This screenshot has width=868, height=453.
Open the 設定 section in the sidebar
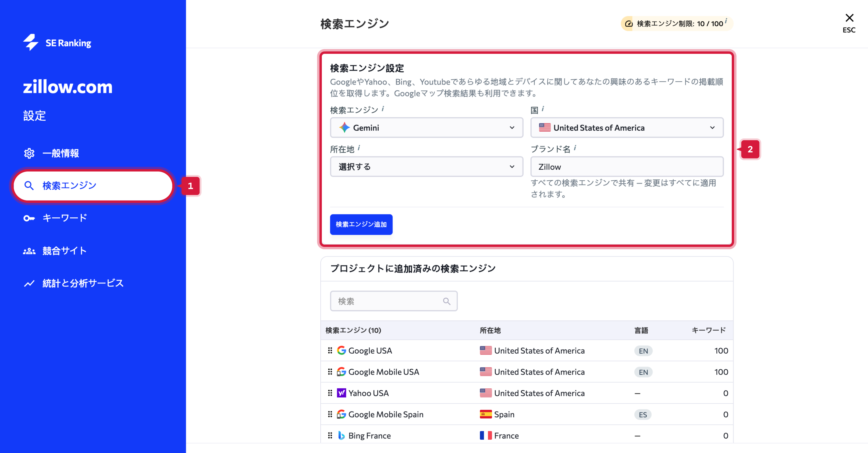coord(34,116)
